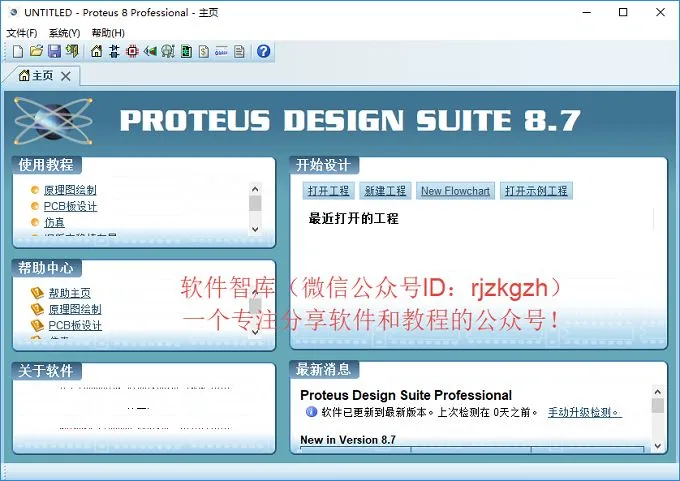Click orange bullet beside 仿真

[35, 222]
